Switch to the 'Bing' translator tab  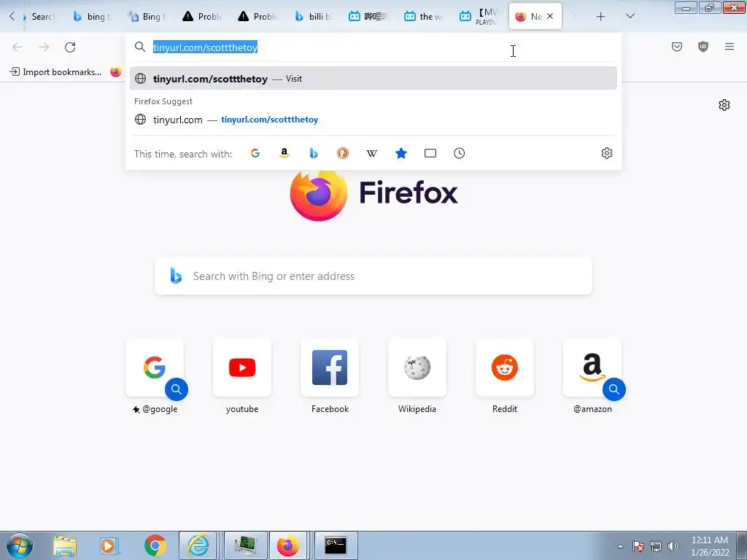point(147,17)
